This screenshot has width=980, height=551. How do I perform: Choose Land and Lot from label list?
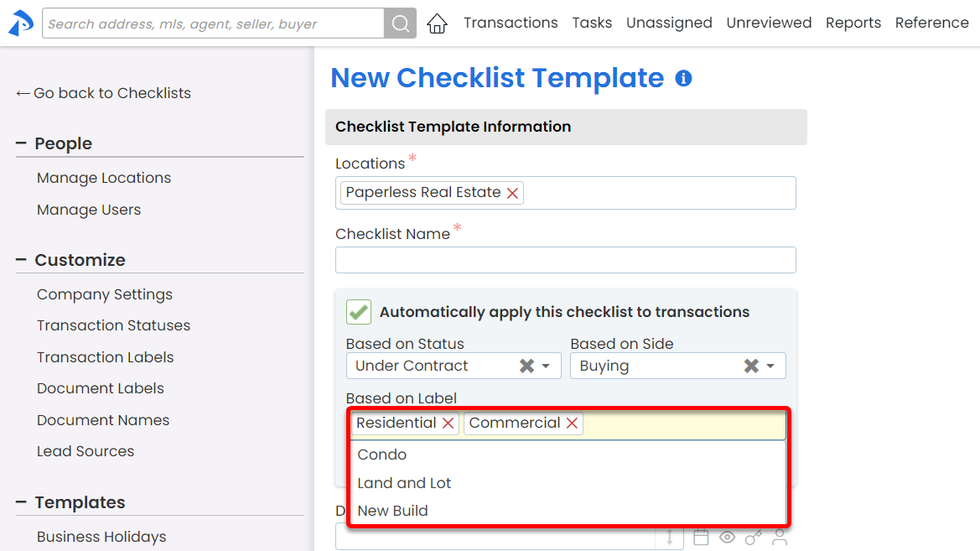tap(404, 483)
